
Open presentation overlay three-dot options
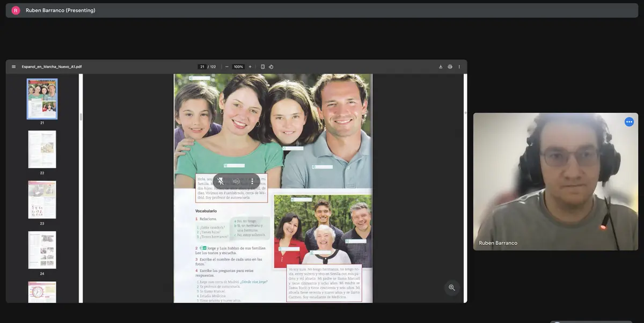point(252,181)
